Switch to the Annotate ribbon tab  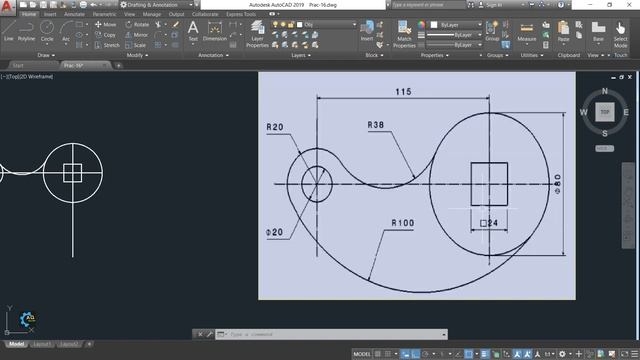pos(74,14)
